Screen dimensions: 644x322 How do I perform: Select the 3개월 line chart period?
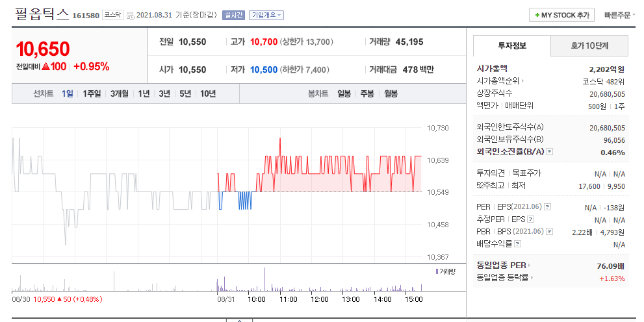pyautogui.click(x=119, y=94)
